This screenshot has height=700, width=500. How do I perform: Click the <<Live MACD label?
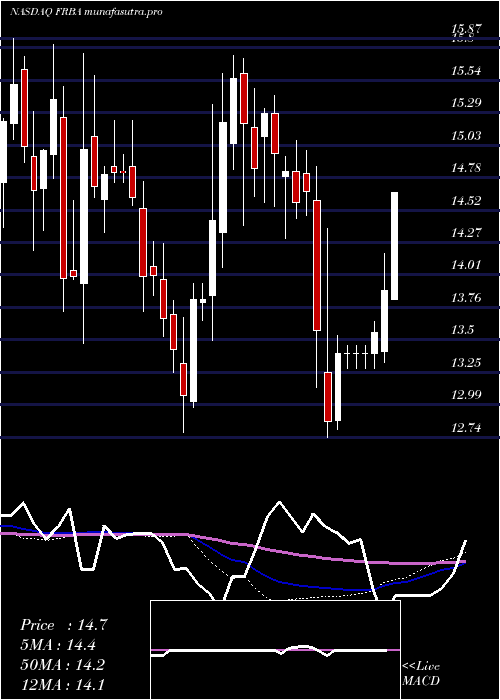pyautogui.click(x=421, y=674)
